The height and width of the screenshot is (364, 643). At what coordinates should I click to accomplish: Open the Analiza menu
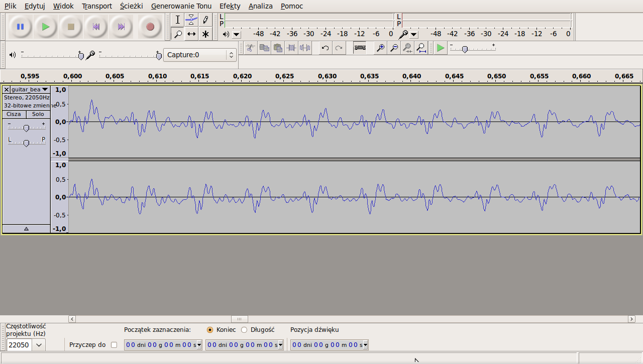[261, 6]
